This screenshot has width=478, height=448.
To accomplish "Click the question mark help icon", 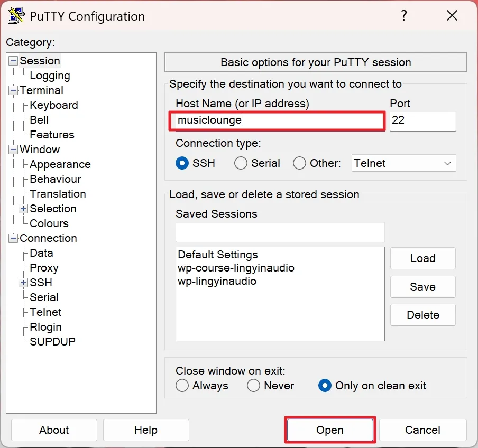I will pos(404,15).
